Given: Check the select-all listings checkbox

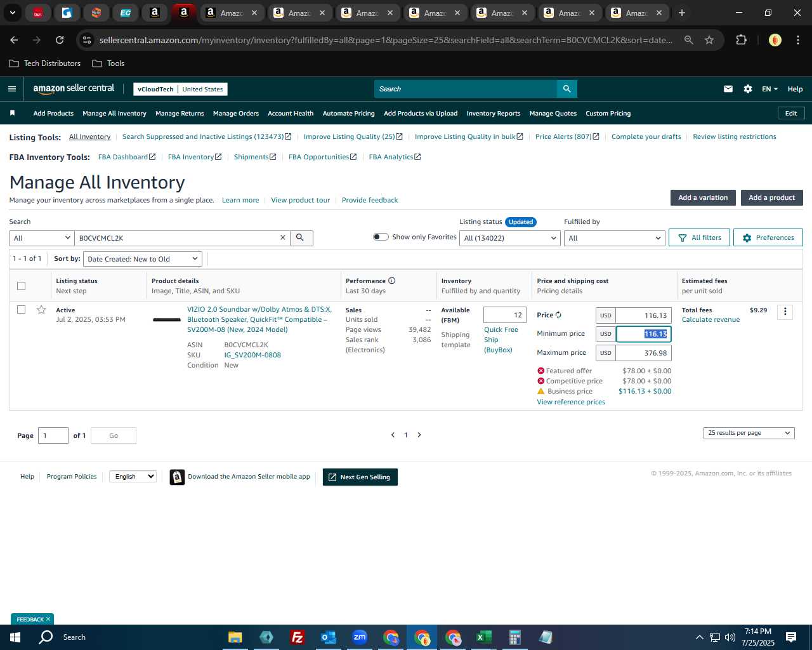Looking at the screenshot, I should 21,286.
